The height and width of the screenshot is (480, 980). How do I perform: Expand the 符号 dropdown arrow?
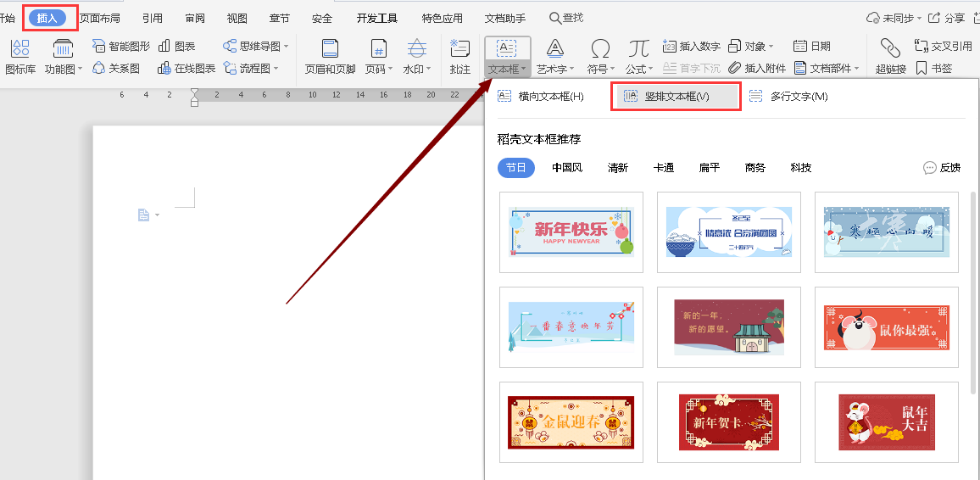(612, 70)
